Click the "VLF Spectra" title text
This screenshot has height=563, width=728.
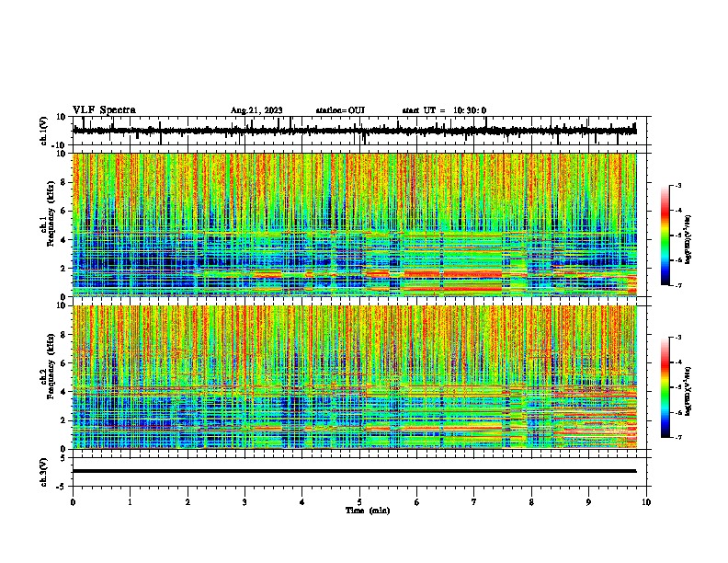[104, 110]
